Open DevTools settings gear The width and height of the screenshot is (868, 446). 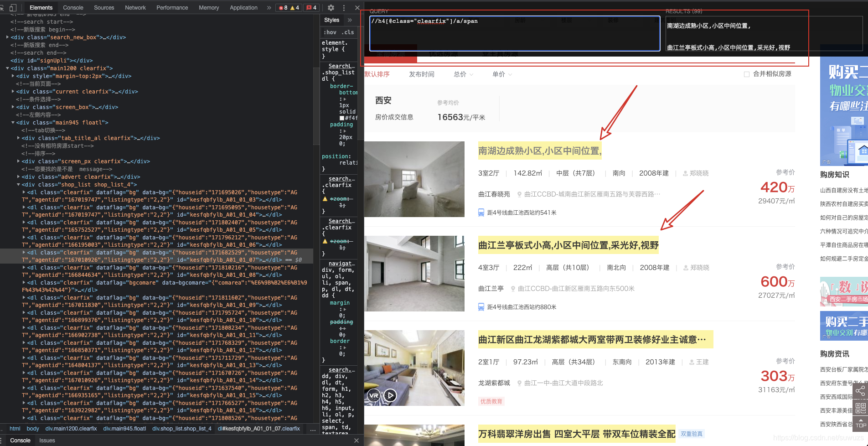click(x=331, y=8)
